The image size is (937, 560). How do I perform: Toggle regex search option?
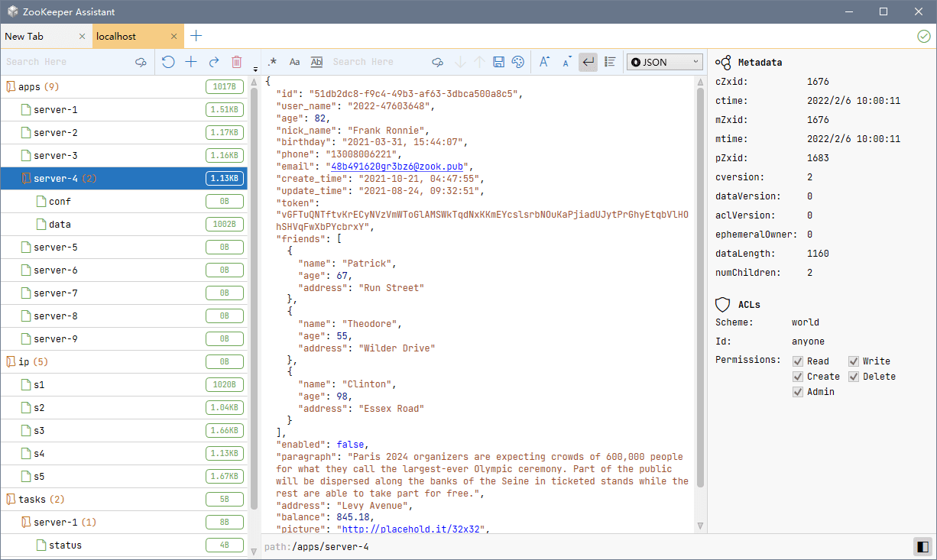point(272,62)
